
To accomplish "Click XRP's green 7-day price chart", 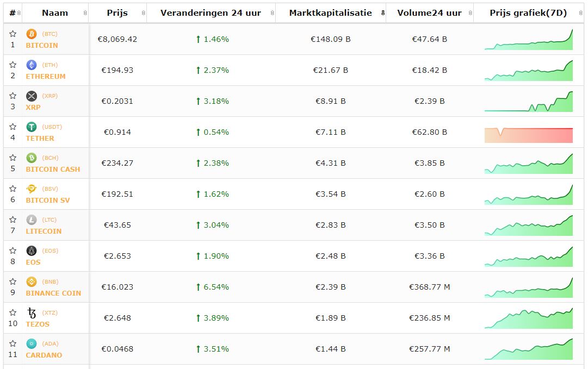I will pyautogui.click(x=528, y=102).
